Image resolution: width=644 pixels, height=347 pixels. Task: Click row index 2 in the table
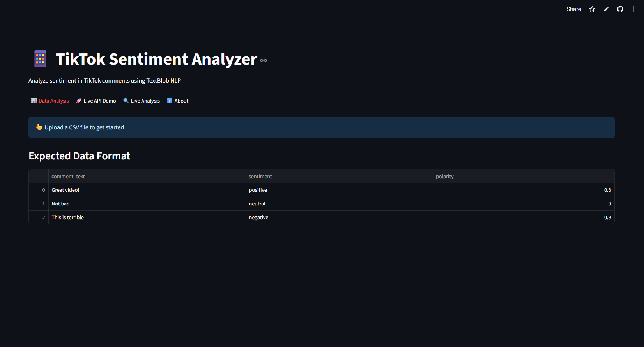coord(39,217)
